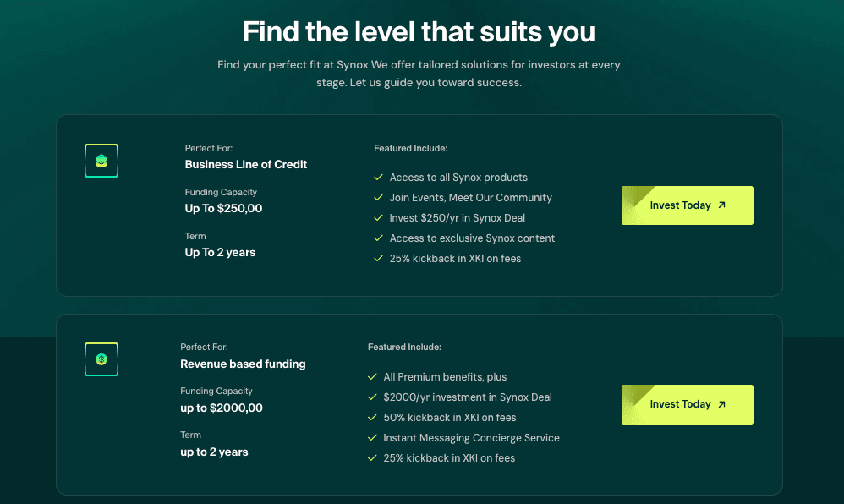Click the checkmark next to "Join Events, Meet Our Community"

click(379, 198)
